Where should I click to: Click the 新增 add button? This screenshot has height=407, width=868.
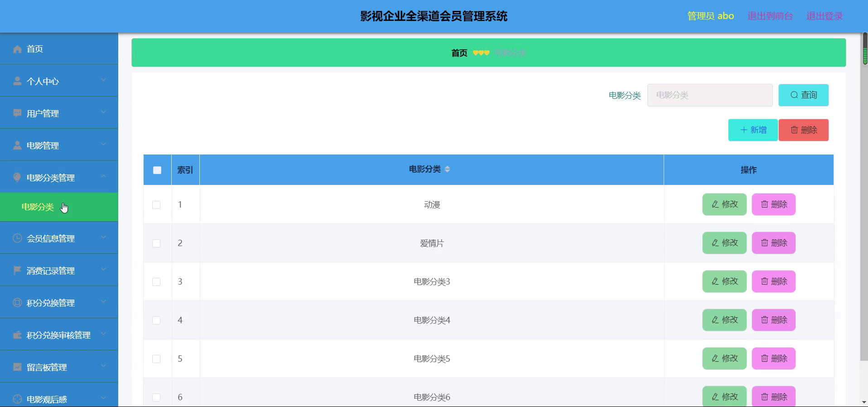(753, 130)
